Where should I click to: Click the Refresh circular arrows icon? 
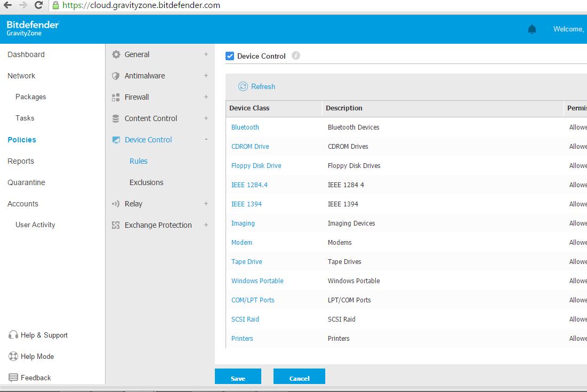[243, 86]
